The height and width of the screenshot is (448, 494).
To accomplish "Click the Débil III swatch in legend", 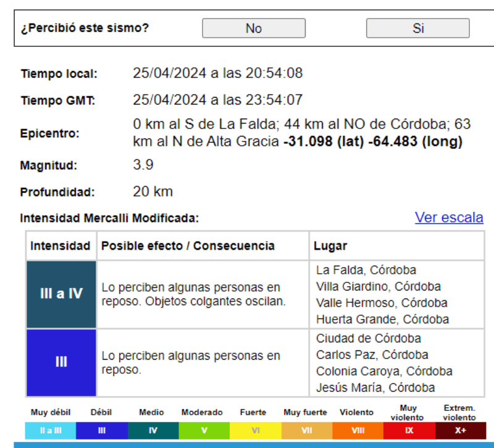I will [102, 431].
